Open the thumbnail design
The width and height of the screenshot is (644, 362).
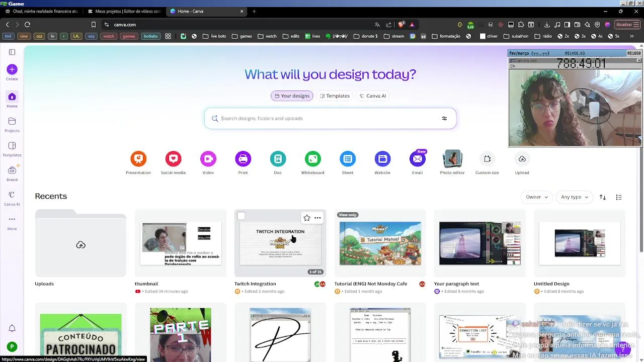[x=180, y=244]
